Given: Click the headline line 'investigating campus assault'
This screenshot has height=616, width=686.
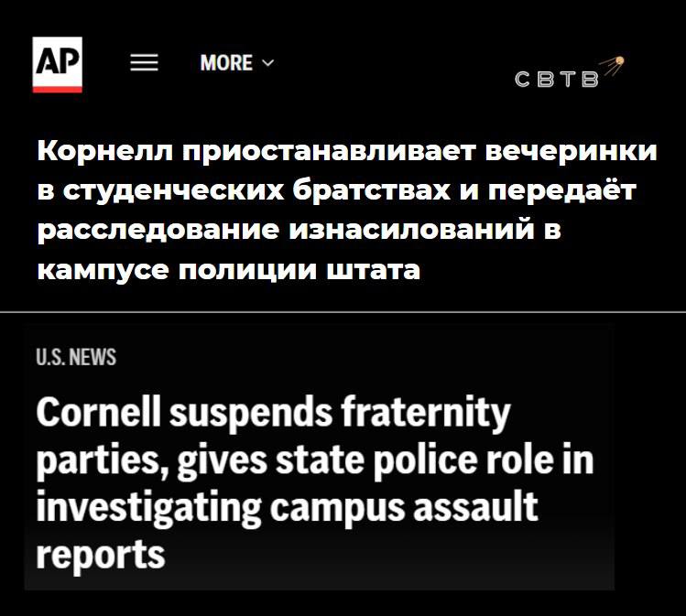Looking at the screenshot, I should coord(287,507).
